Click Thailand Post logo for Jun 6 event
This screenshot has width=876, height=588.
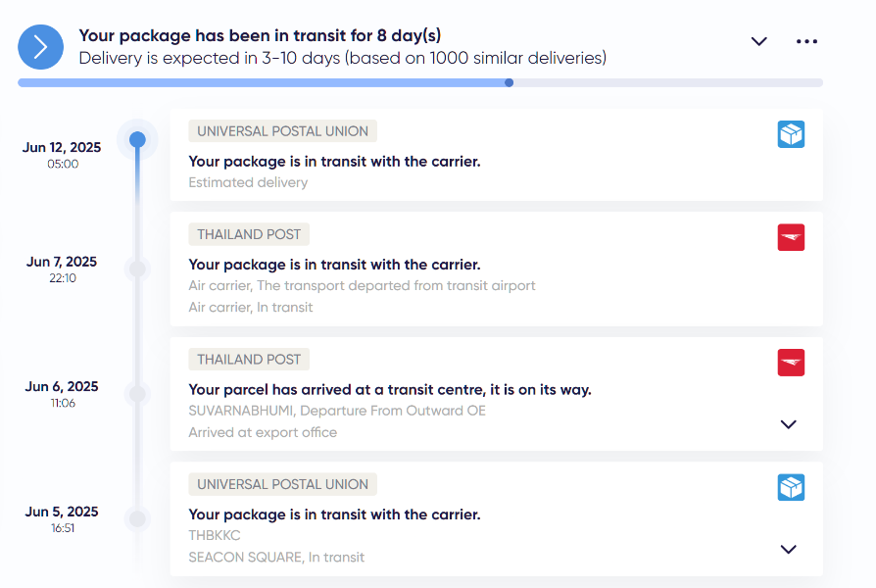pyautogui.click(x=791, y=363)
